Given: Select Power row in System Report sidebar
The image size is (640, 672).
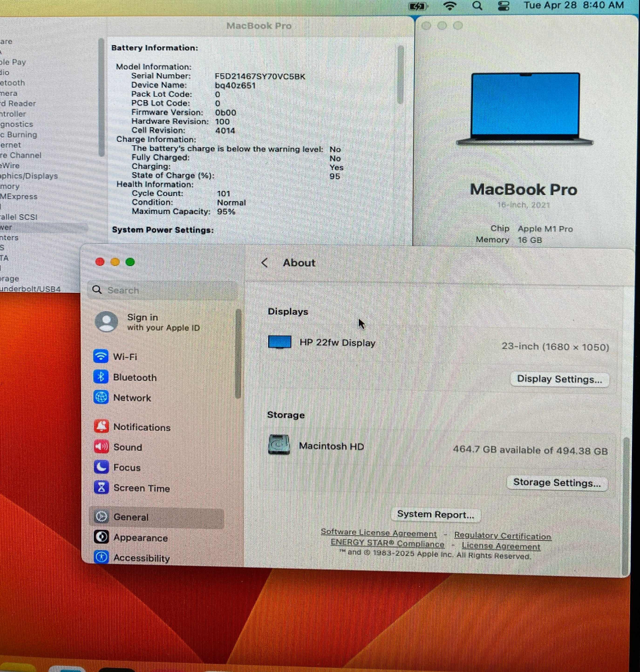Looking at the screenshot, I should tap(44, 228).
